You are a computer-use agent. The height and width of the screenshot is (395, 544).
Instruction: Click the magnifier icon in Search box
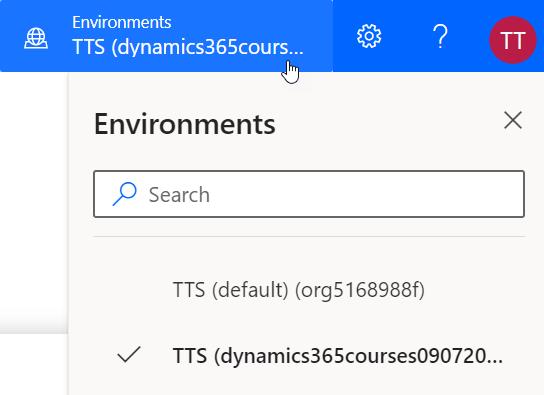click(124, 194)
